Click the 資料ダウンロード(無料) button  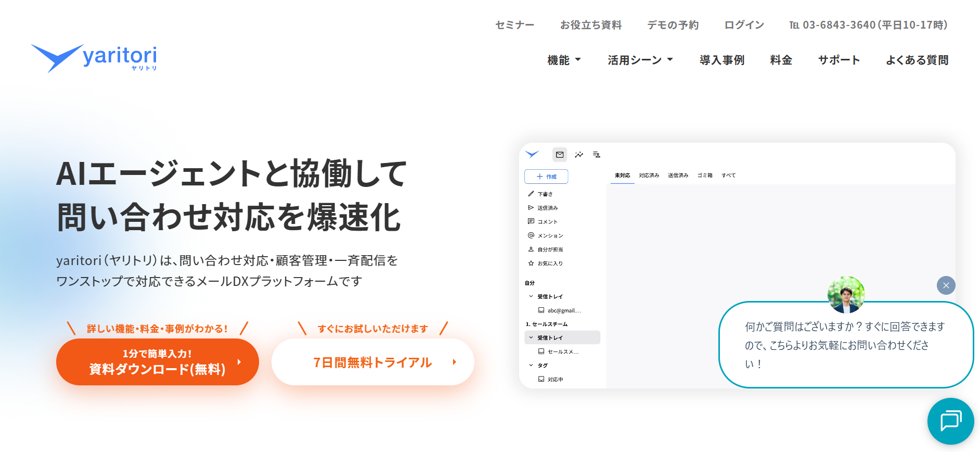click(x=157, y=362)
